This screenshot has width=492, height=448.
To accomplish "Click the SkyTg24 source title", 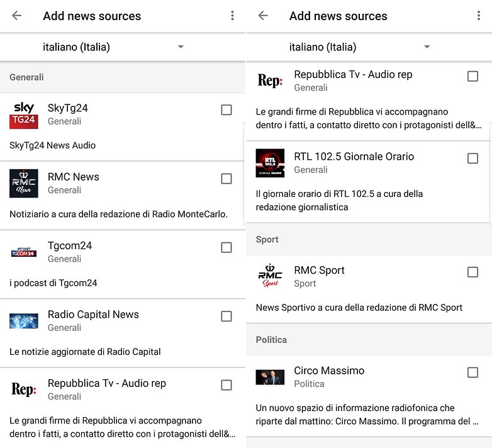I will [68, 108].
